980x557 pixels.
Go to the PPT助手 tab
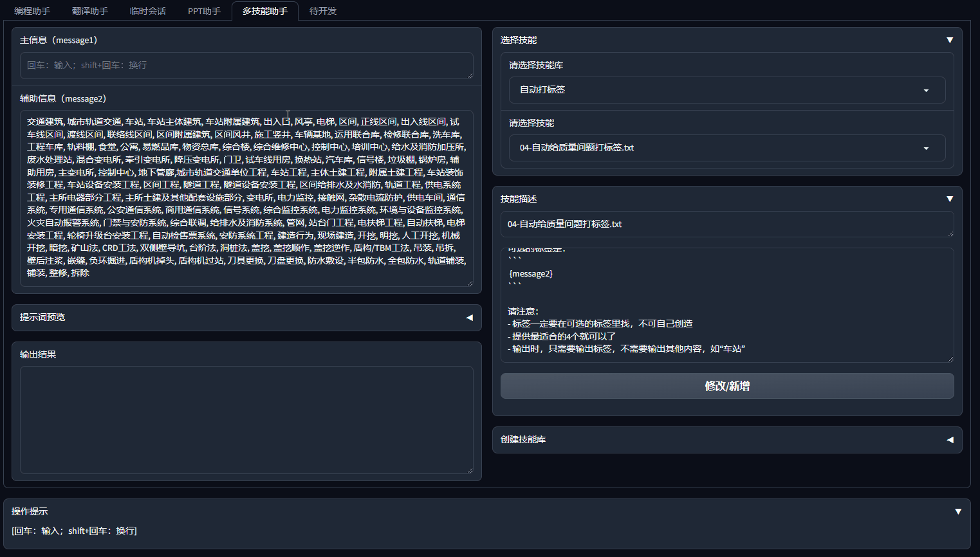click(204, 11)
